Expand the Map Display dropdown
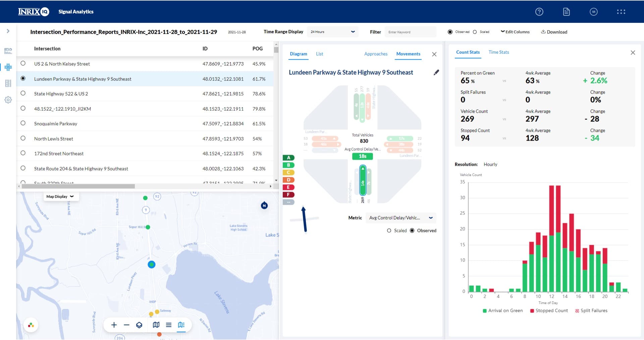This screenshot has height=340, width=644. 61,197
